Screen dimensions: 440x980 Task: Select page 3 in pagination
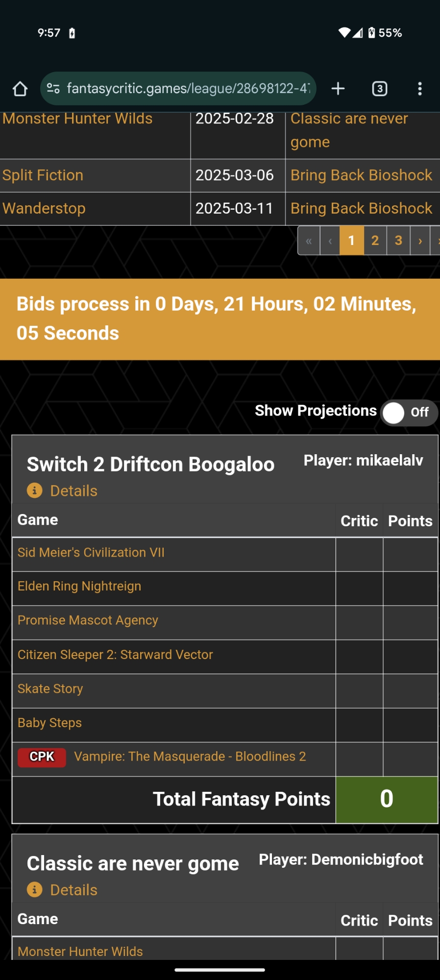click(x=398, y=241)
